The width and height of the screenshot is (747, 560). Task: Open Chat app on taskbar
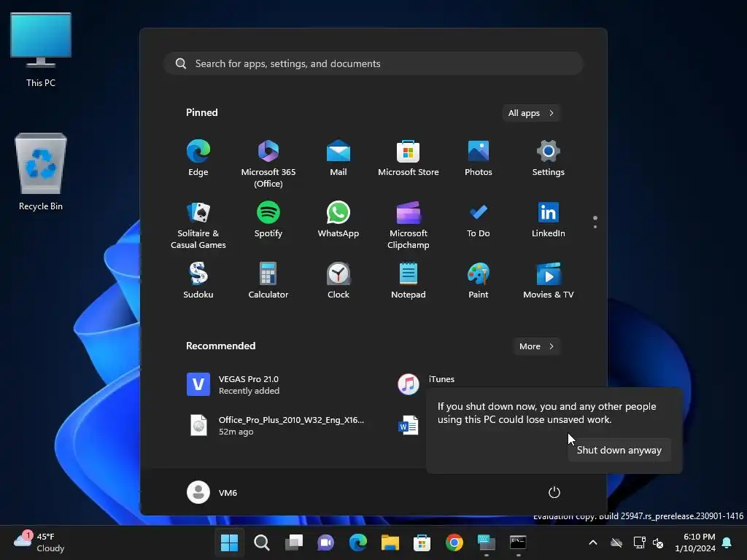326,542
